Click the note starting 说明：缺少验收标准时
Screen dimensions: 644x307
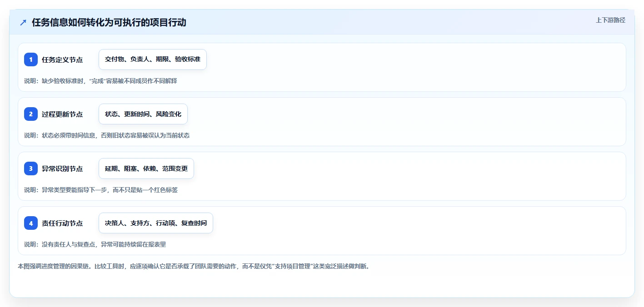[100, 81]
